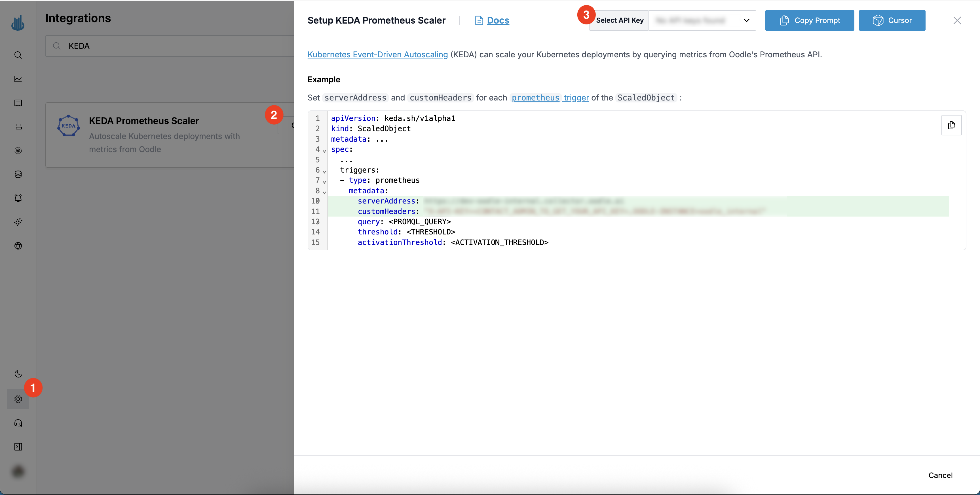980x495 pixels.
Task: Select the metrics chart icon in sidebar
Action: click(x=18, y=79)
